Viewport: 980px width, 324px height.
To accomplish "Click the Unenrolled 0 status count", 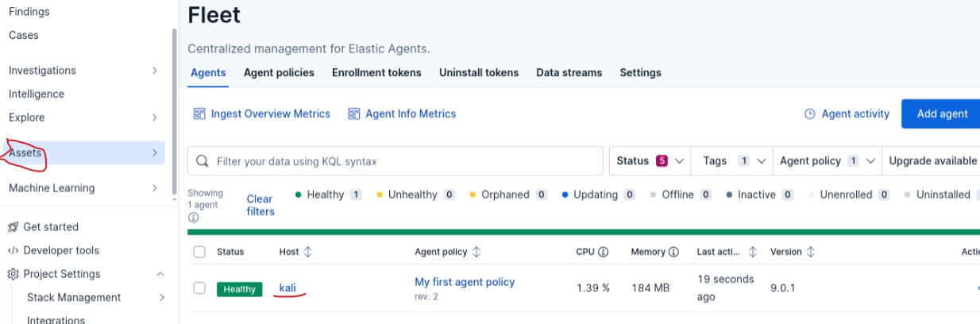I will [848, 195].
